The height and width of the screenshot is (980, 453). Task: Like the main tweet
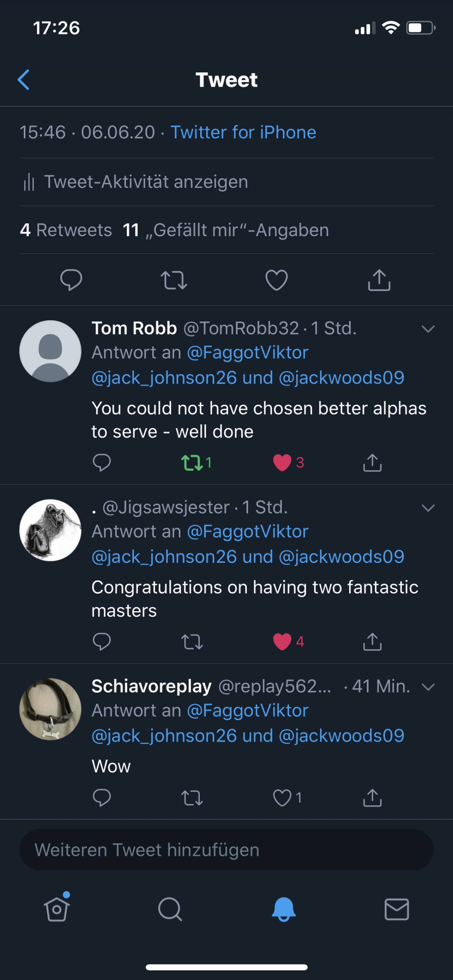(276, 280)
